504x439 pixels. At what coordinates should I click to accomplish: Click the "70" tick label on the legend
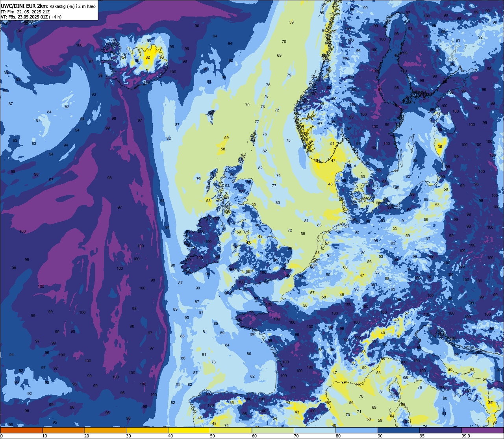point(296,436)
